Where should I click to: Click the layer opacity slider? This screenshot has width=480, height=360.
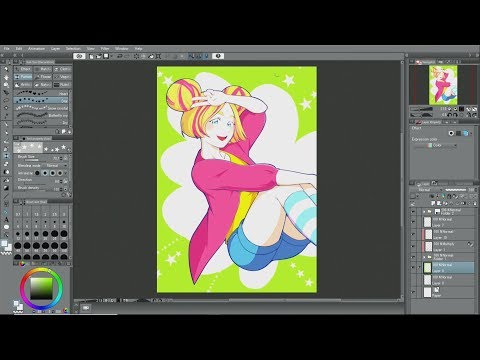pyautogui.click(x=455, y=190)
